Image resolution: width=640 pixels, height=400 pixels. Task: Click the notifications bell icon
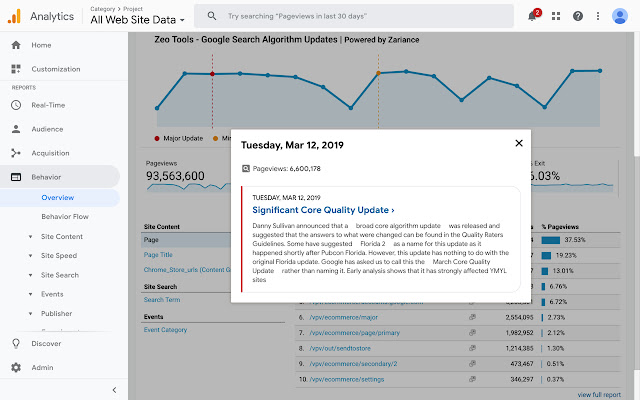pyautogui.click(x=533, y=16)
